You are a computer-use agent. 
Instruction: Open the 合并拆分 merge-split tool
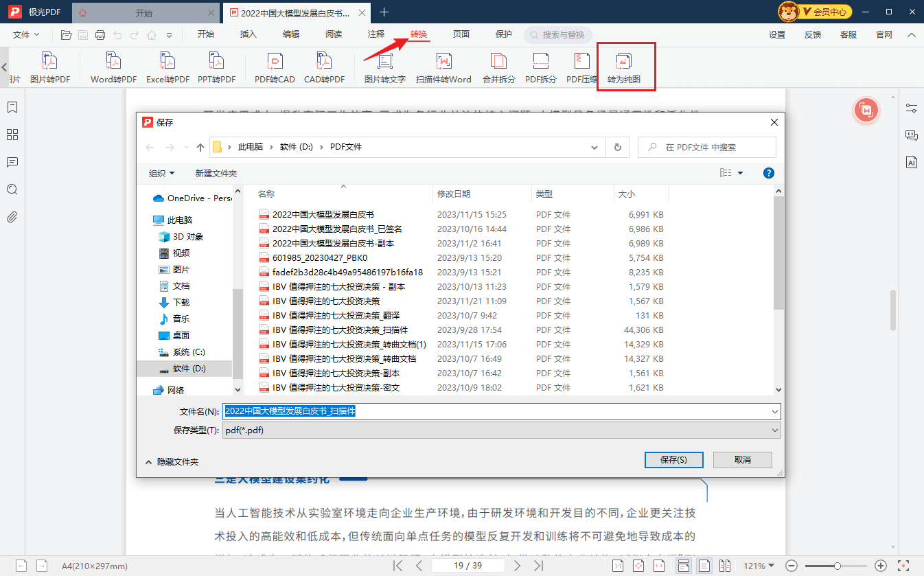tap(498, 67)
